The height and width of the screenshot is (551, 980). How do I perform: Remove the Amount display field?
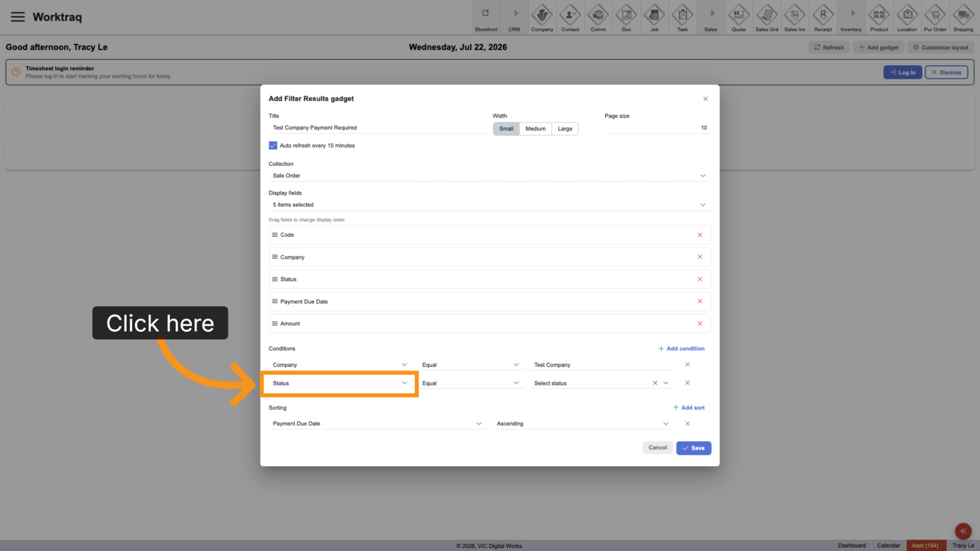tap(699, 324)
